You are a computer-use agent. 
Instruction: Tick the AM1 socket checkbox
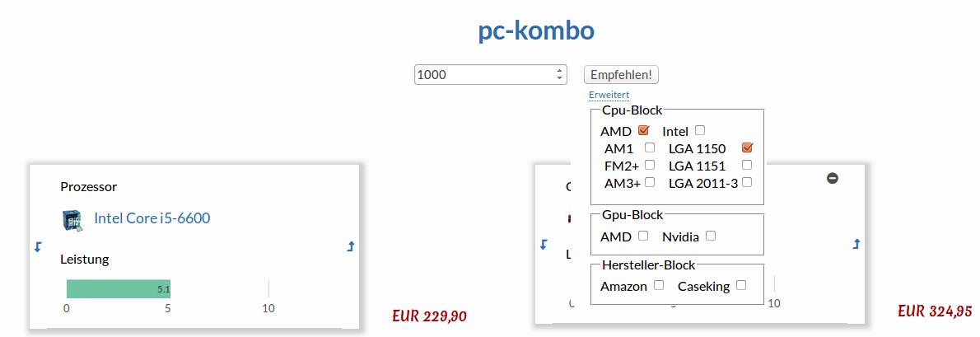650,148
